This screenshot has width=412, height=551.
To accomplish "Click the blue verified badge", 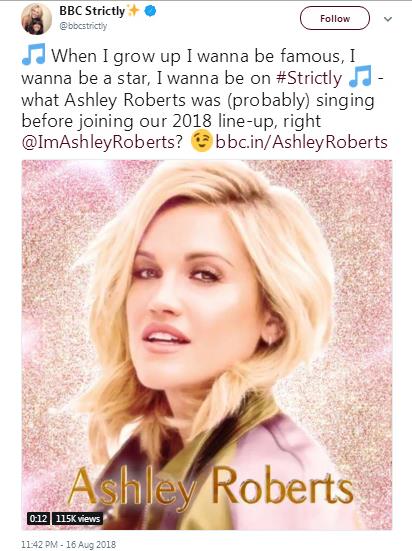I will click(x=150, y=11).
